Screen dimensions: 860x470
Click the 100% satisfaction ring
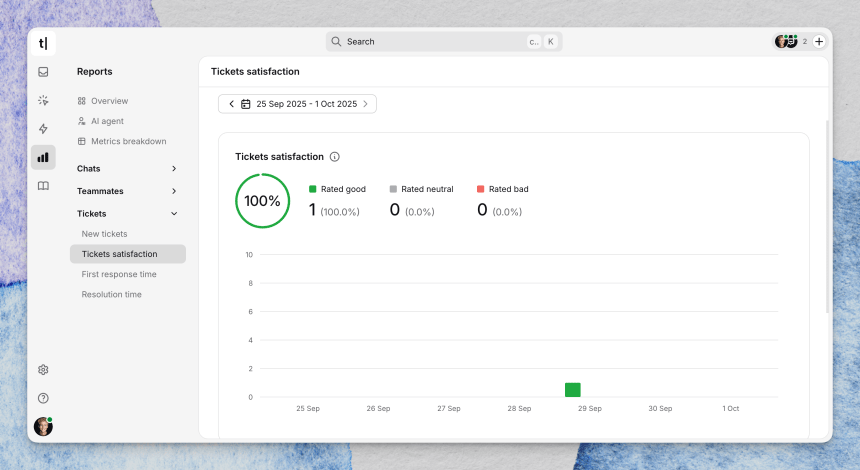point(262,201)
